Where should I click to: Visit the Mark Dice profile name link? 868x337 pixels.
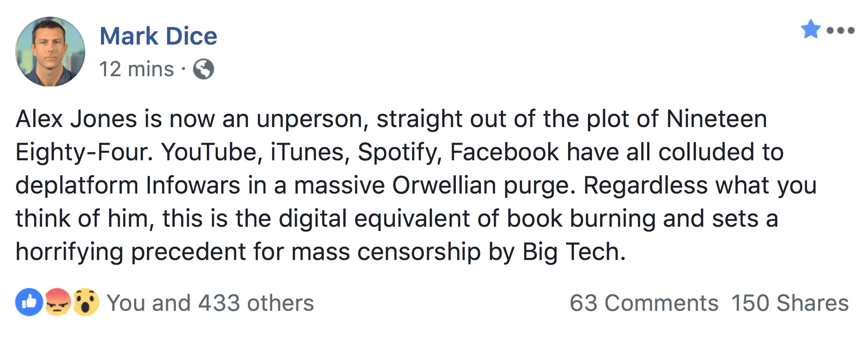point(158,36)
